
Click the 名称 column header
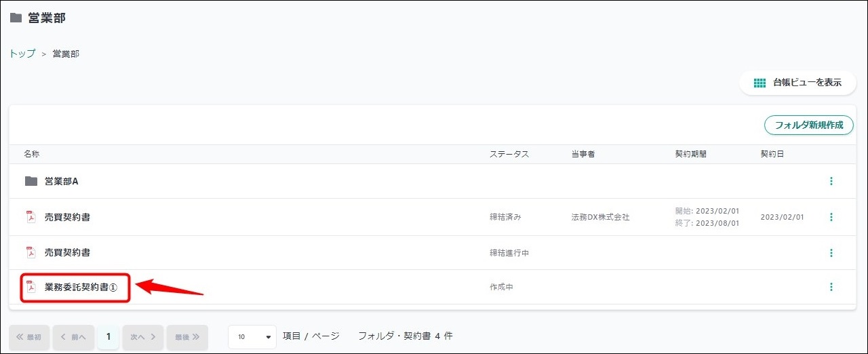32,154
